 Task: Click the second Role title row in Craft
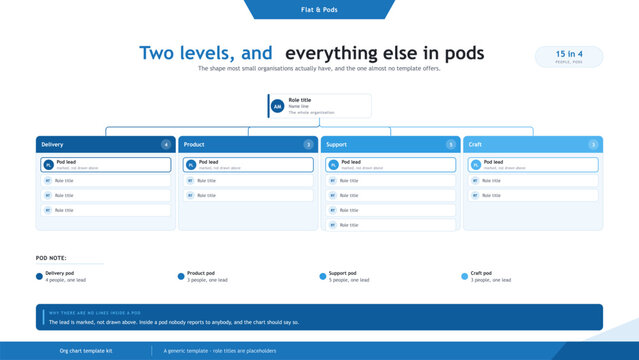click(533, 195)
